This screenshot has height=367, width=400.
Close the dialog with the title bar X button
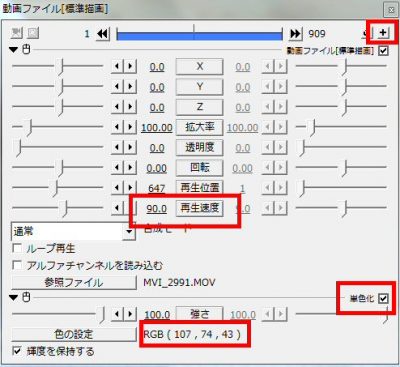(391, 10)
